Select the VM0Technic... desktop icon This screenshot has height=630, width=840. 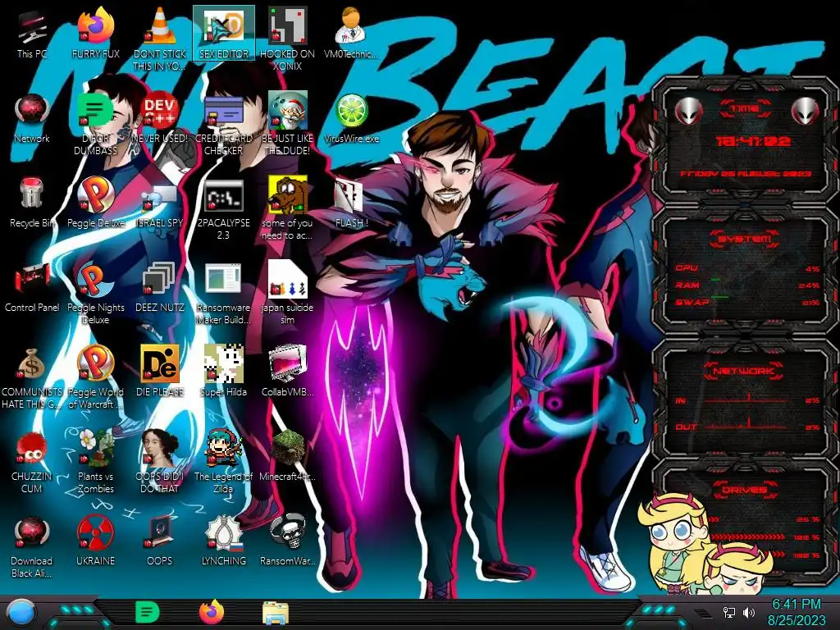[x=351, y=34]
